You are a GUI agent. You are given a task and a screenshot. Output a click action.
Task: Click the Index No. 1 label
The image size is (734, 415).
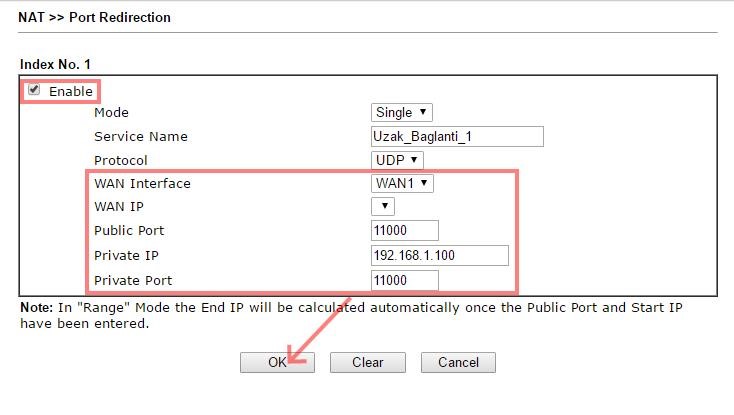click(x=56, y=65)
